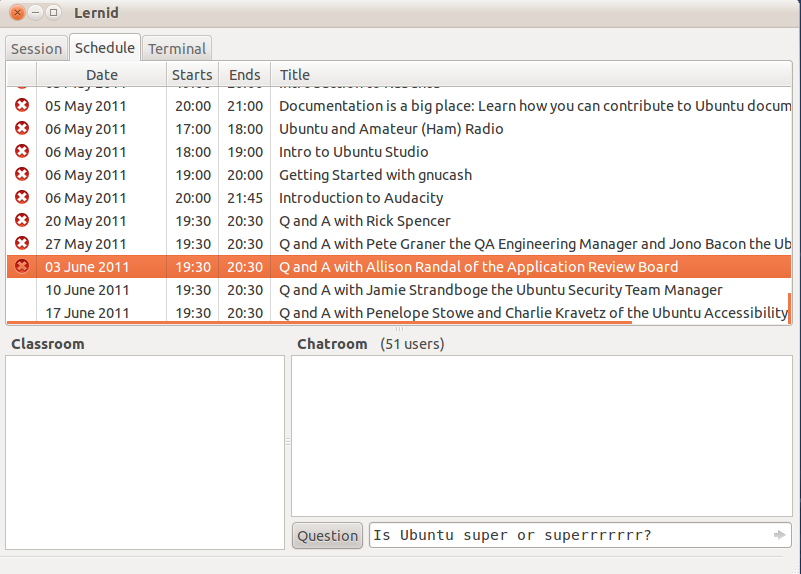
Task: Open the Terminal tab
Action: [177, 49]
